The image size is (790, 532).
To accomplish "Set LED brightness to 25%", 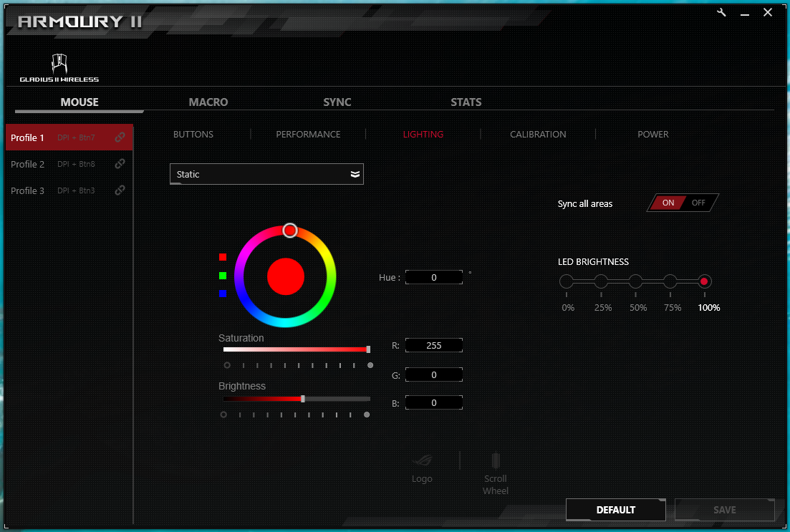I will click(601, 281).
